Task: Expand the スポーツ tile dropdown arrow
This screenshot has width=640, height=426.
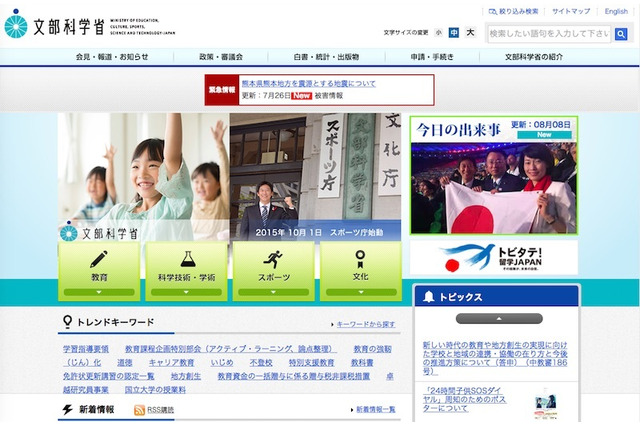Action: [273, 292]
